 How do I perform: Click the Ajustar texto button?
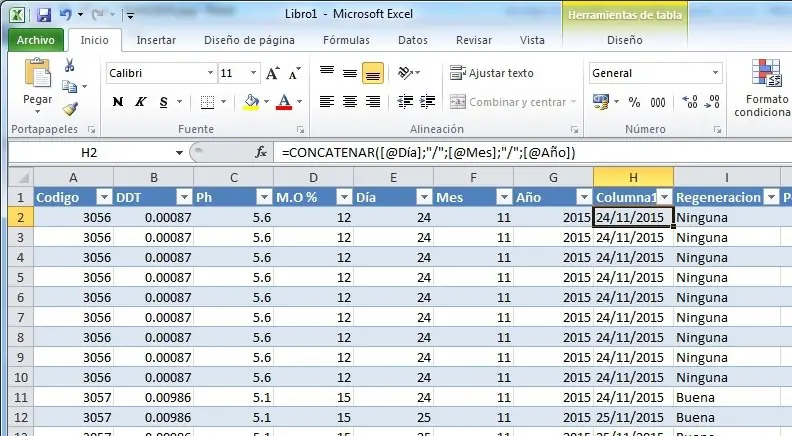pyautogui.click(x=491, y=73)
